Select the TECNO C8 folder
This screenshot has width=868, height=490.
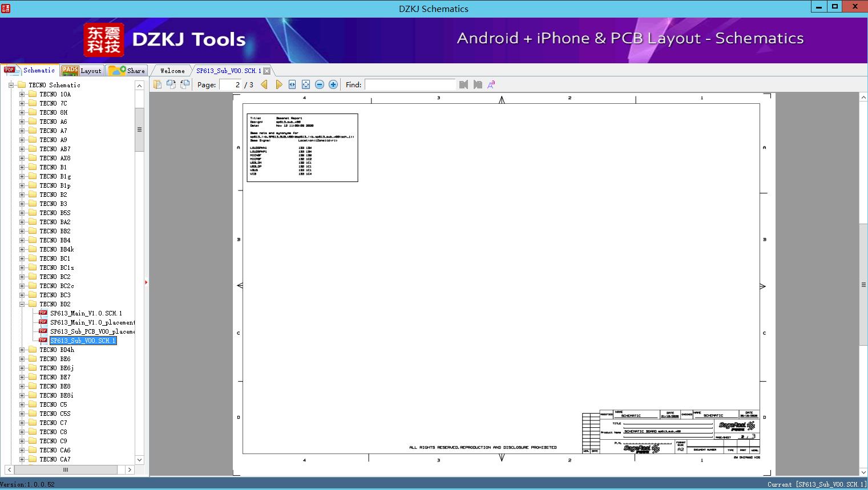53,432
